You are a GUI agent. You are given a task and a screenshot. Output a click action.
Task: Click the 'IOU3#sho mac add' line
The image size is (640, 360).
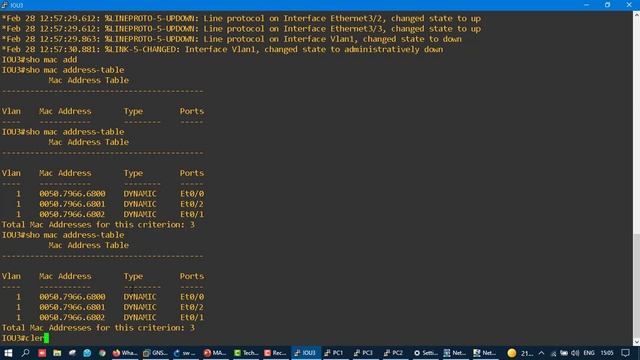[x=39, y=60]
